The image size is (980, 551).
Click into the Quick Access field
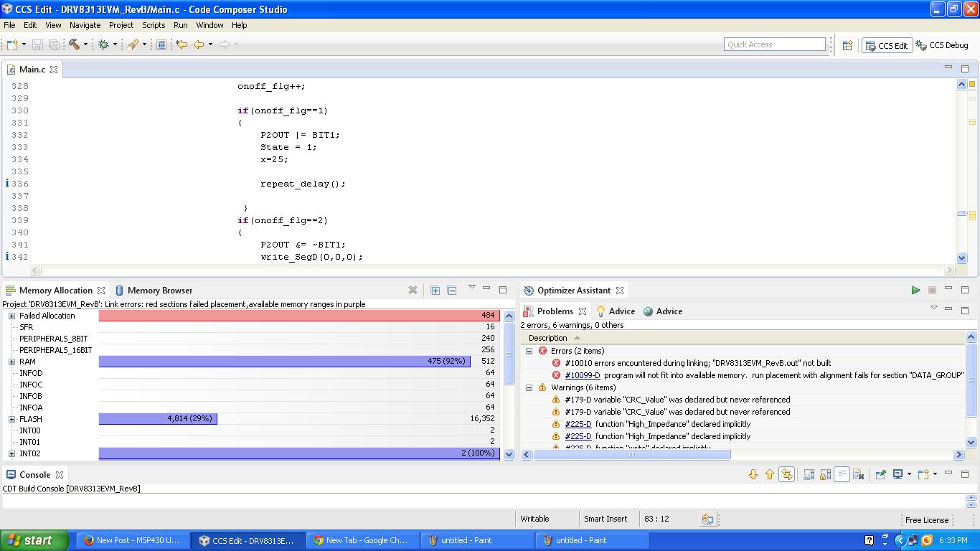pyautogui.click(x=775, y=44)
